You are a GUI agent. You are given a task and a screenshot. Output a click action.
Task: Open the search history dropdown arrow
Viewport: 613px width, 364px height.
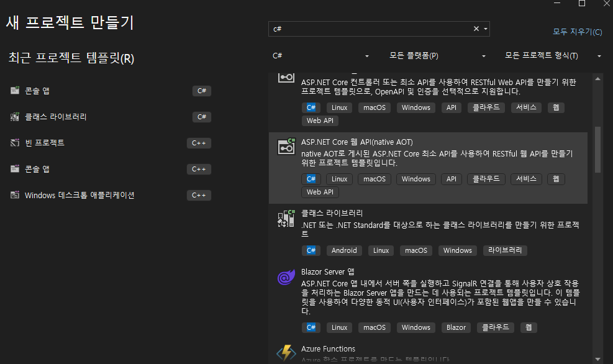tap(486, 29)
